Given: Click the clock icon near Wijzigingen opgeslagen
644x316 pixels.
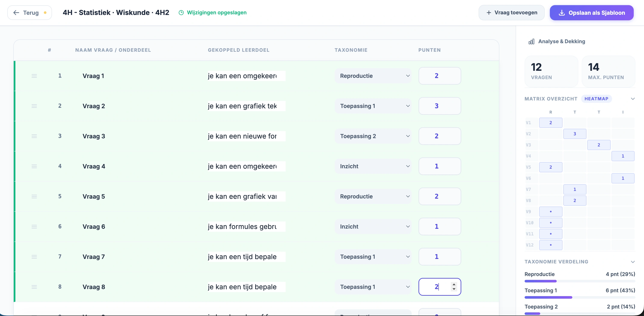Looking at the screenshot, I should tap(181, 12).
